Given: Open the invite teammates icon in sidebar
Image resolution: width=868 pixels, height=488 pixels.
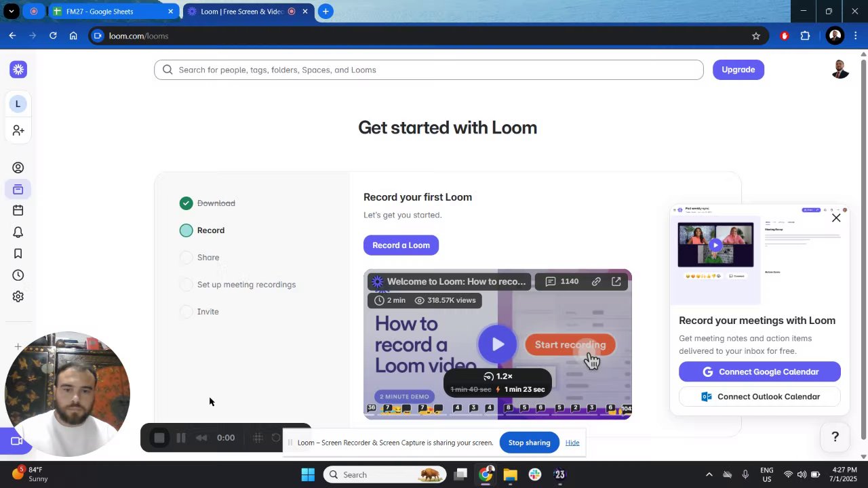Looking at the screenshot, I should [x=18, y=130].
